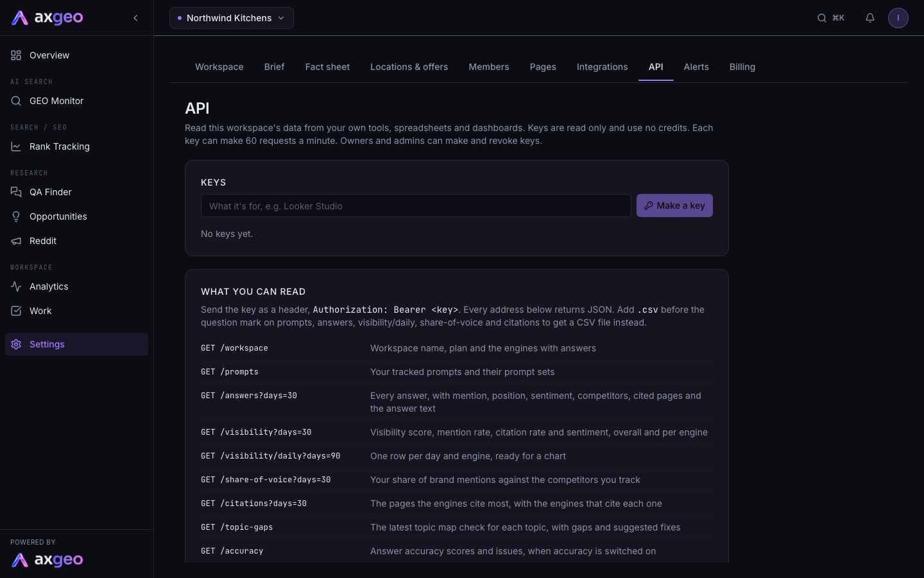924x578 pixels.
Task: Click the GET /accuracy endpoint
Action: click(232, 551)
